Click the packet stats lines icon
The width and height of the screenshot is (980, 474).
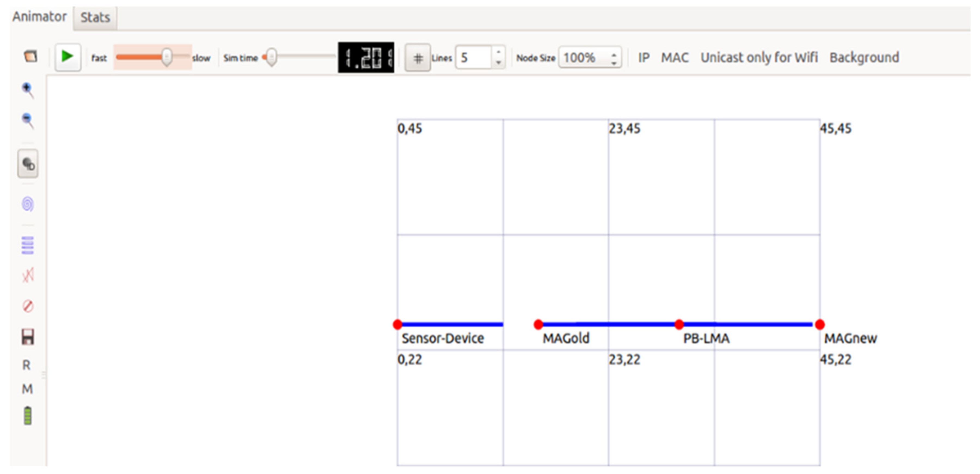28,245
